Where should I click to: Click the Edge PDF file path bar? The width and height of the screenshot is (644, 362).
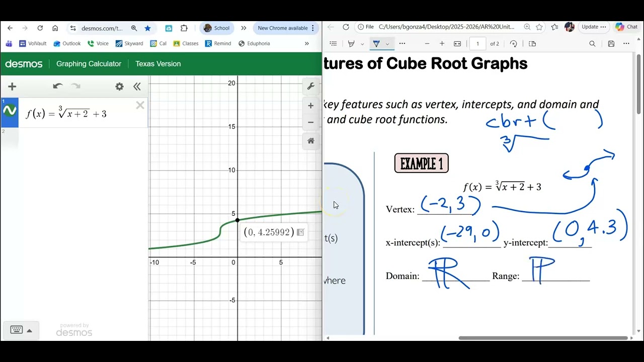coord(447,27)
